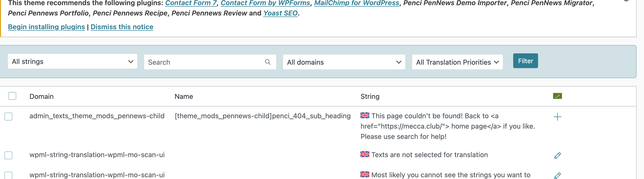Open MailChimp for WordPress link
The height and width of the screenshot is (179, 644).
(356, 3)
